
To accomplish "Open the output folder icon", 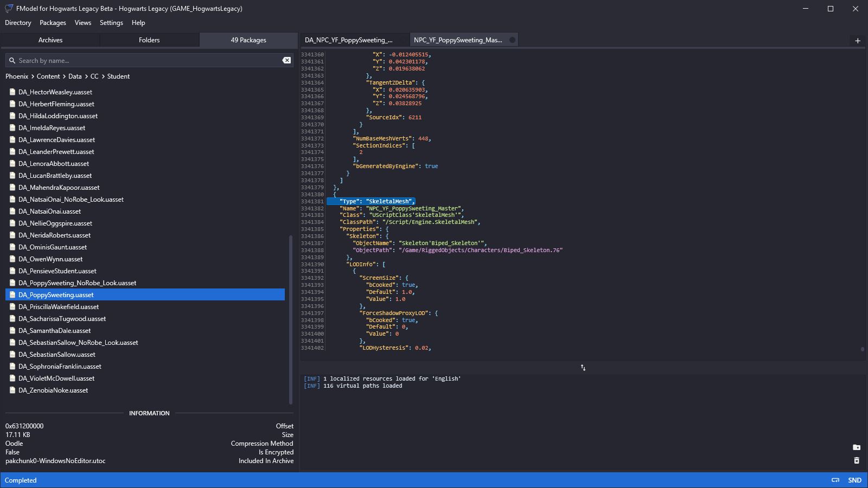I will pos(857,447).
